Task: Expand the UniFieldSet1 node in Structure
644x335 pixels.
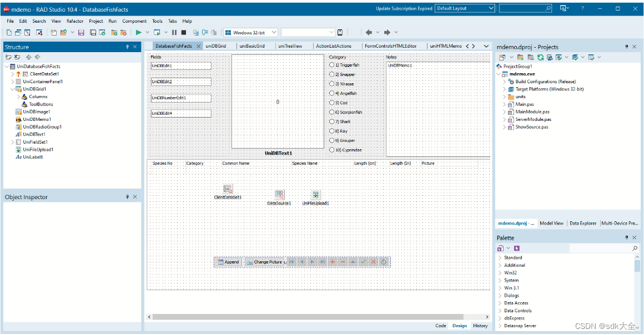Action: point(12,142)
